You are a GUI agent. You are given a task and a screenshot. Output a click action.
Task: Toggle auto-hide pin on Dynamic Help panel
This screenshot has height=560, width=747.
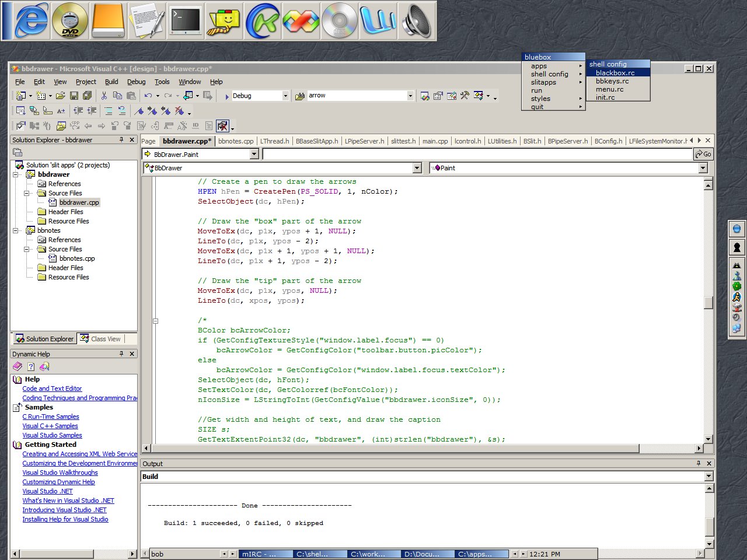(x=121, y=354)
